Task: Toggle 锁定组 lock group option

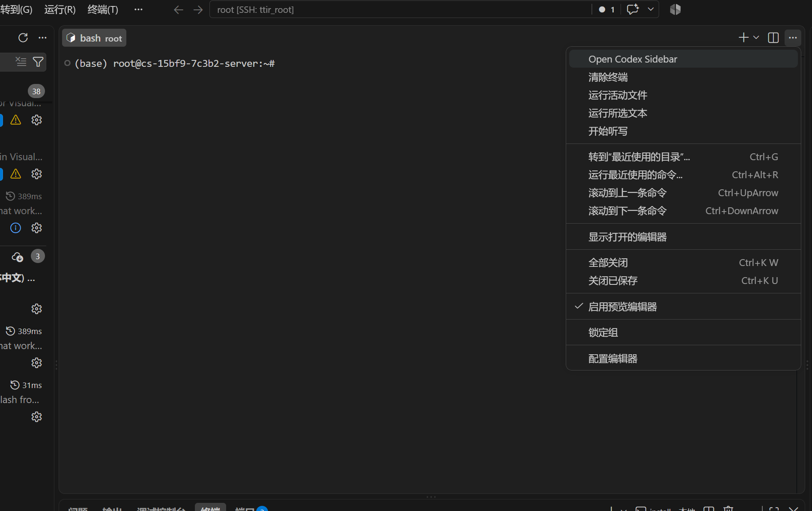Action: [x=683, y=332]
